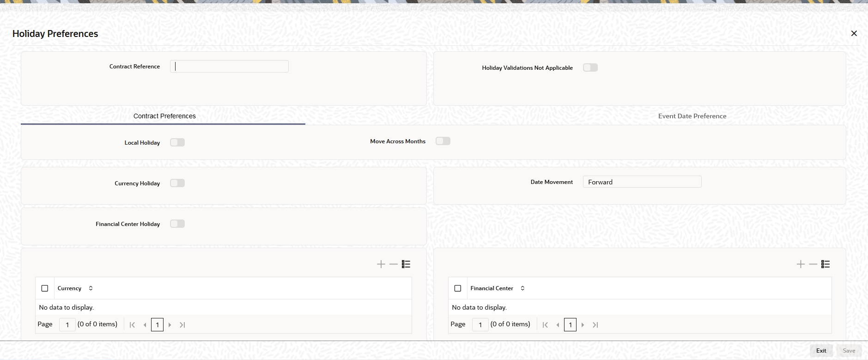Viewport: 868px width, 360px height.
Task: Toggle the Currency Holiday switch
Action: click(177, 183)
